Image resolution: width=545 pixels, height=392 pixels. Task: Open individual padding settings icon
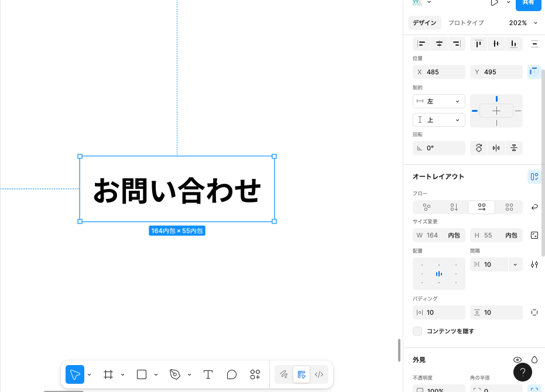click(534, 312)
